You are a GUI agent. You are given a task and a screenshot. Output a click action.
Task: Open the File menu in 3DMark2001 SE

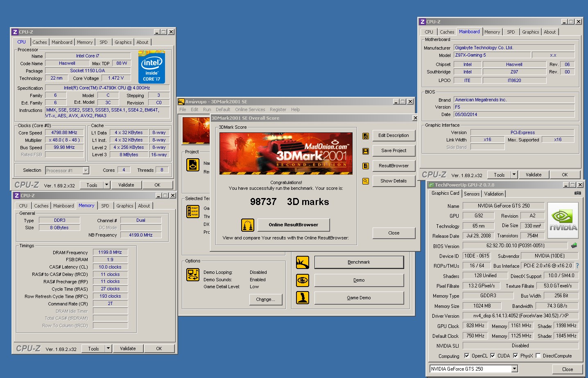(183, 110)
